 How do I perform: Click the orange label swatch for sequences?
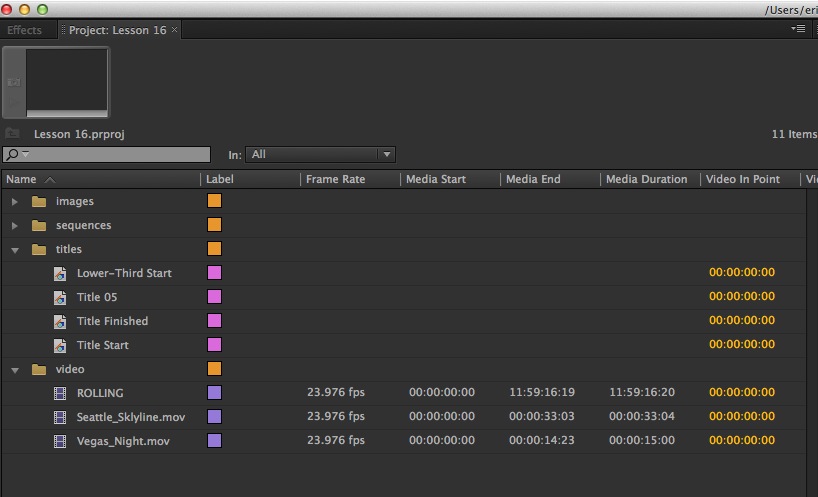214,225
